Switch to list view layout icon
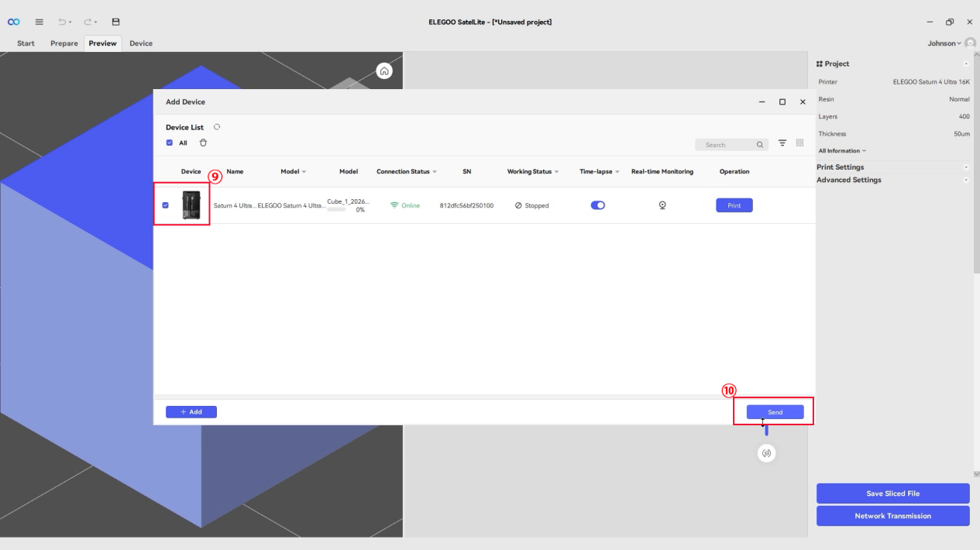Viewport: 980px width, 550px height. pos(782,143)
